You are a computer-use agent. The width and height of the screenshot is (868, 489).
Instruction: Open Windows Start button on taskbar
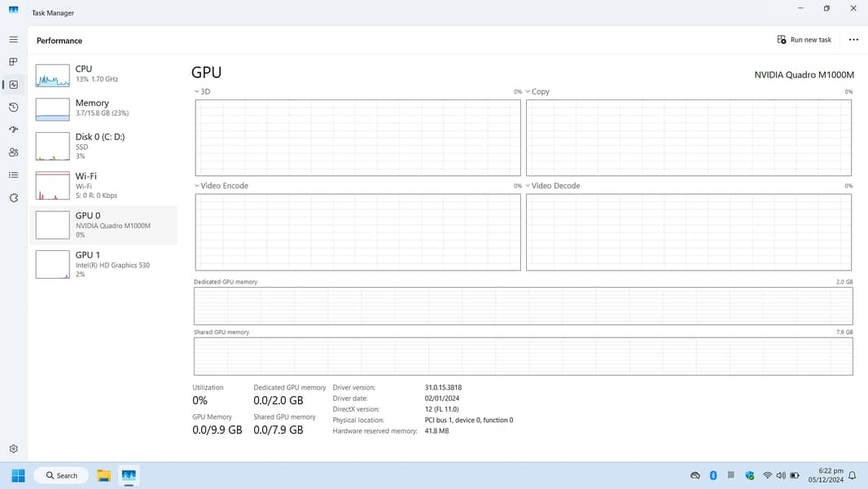click(18, 475)
